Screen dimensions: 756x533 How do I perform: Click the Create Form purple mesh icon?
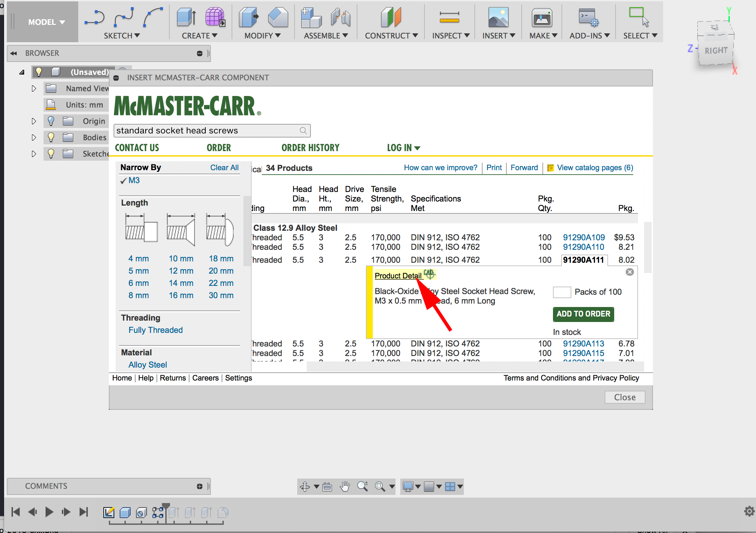[x=215, y=17]
